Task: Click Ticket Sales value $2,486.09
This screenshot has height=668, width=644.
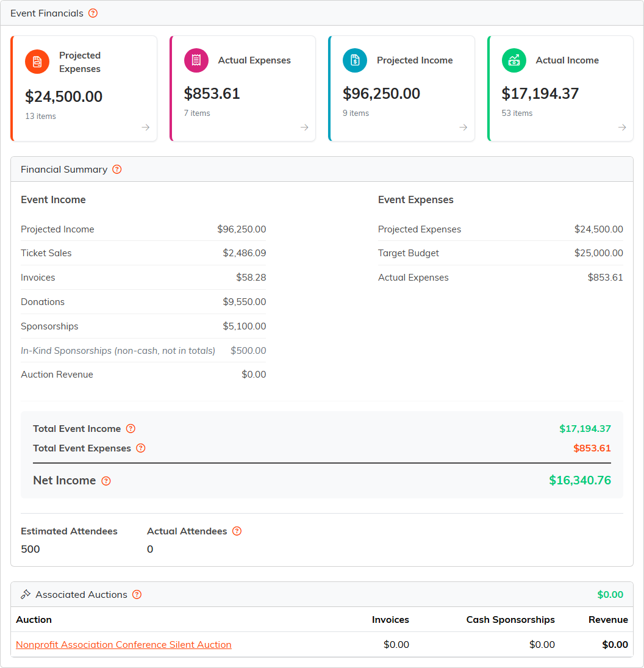Action: 245,253
